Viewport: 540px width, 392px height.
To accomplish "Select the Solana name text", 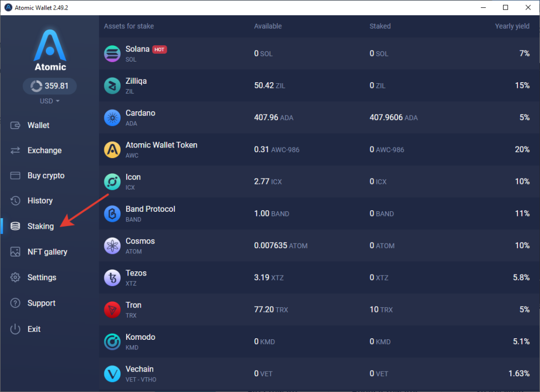I will (138, 49).
